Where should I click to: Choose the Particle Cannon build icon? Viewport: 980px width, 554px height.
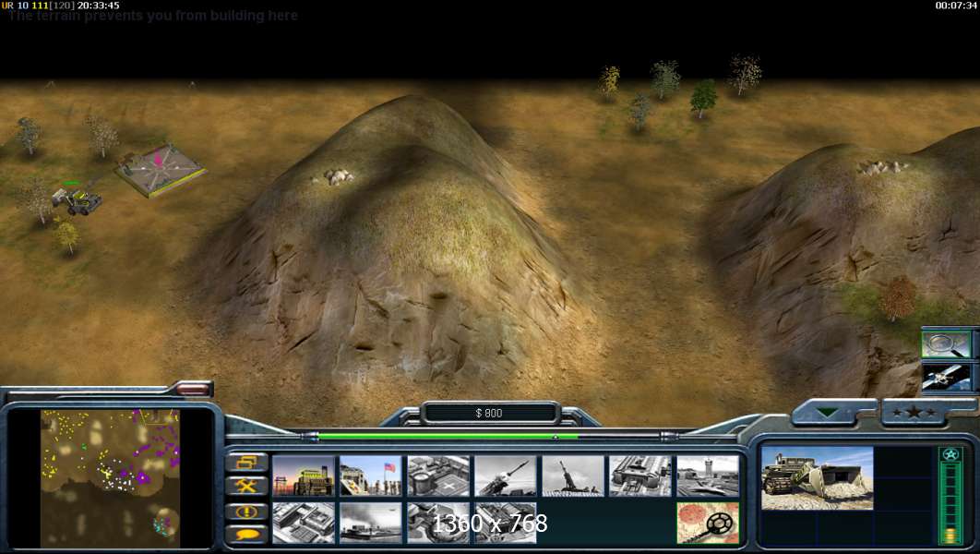[438, 523]
